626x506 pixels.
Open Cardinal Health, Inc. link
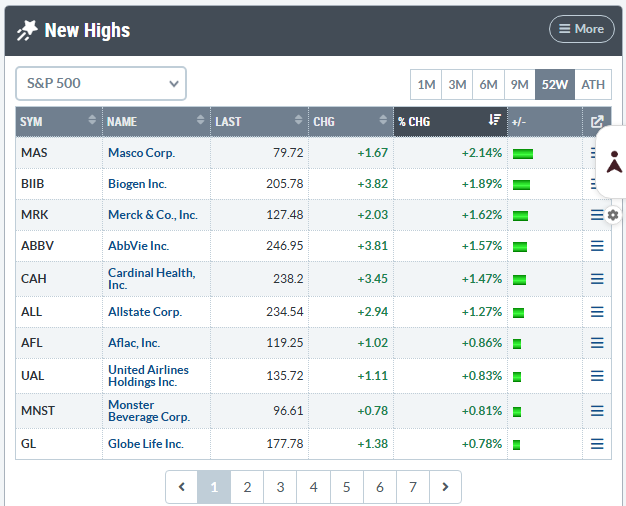coord(152,279)
